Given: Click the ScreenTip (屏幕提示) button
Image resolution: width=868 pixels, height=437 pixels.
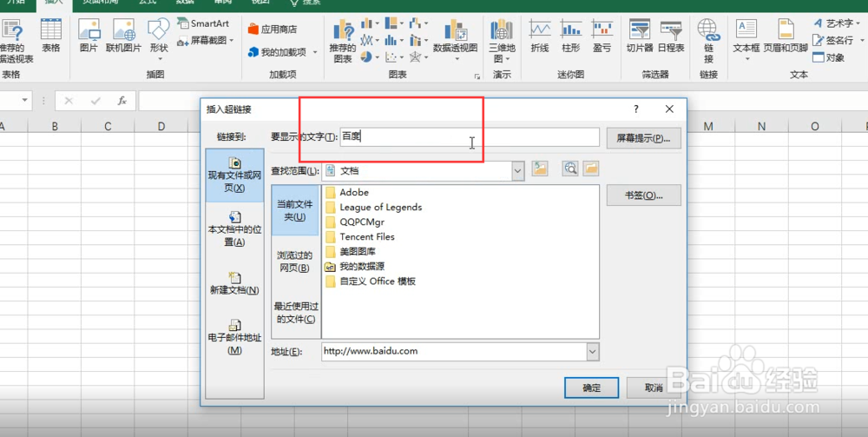Looking at the screenshot, I should [644, 138].
